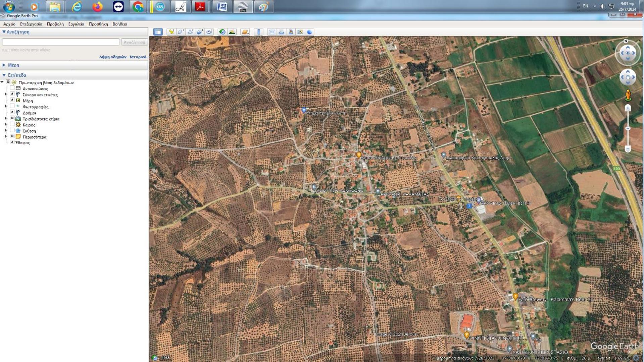Open the Αρχείο menu
Viewport: 644px width, 362px height.
pos(9,24)
